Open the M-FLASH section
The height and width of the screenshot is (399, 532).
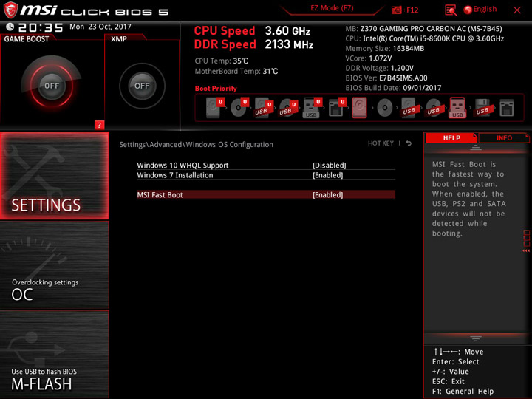tap(54, 355)
